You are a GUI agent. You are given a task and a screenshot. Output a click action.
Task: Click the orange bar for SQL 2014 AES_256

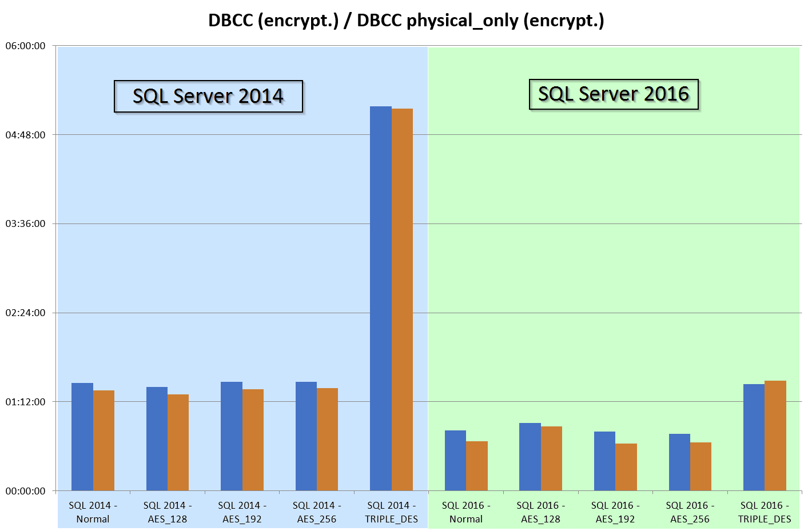[328, 440]
